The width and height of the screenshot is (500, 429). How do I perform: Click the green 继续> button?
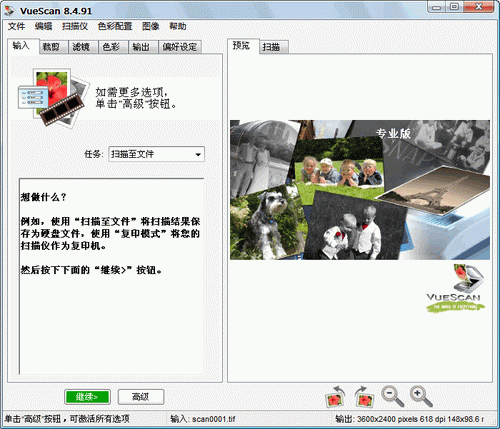click(x=87, y=397)
